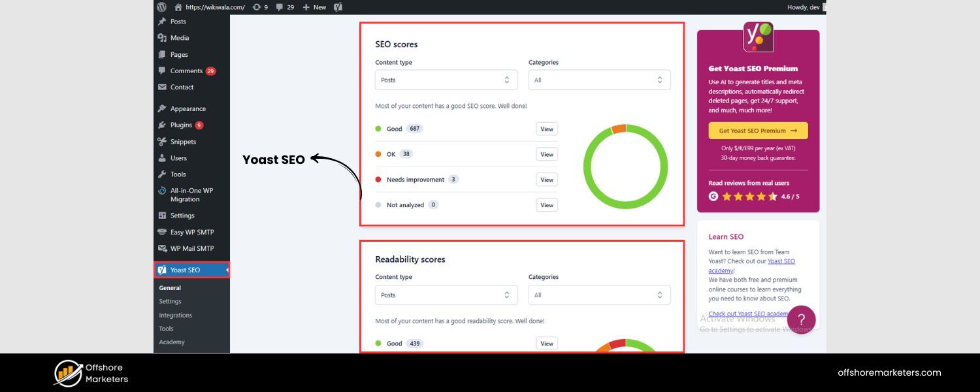Click the Yoast icon in admin bar
Screen dimensions: 980x392
click(338, 7)
